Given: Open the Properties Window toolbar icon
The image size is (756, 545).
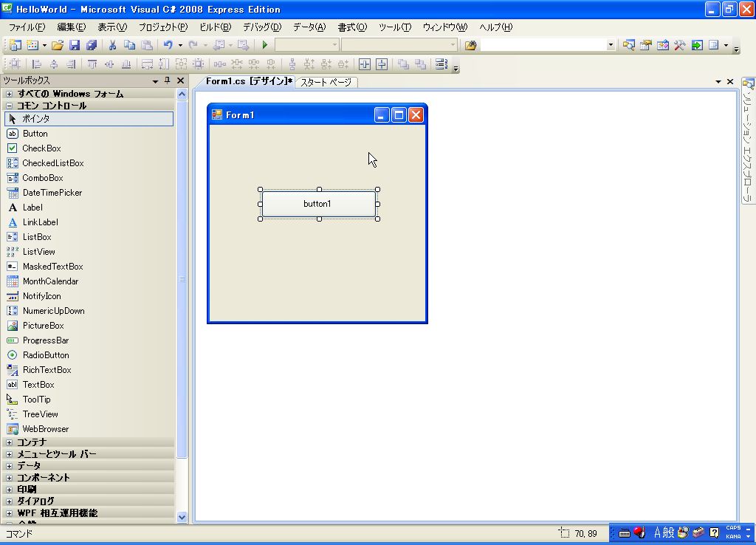Looking at the screenshot, I should point(645,45).
